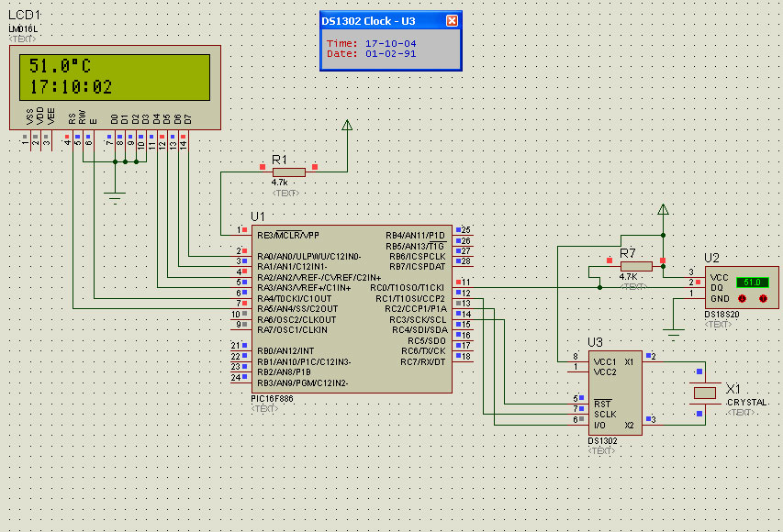This screenshot has width=783, height=532.
Task: Click the ground symbol below the LCD
Action: (x=115, y=194)
